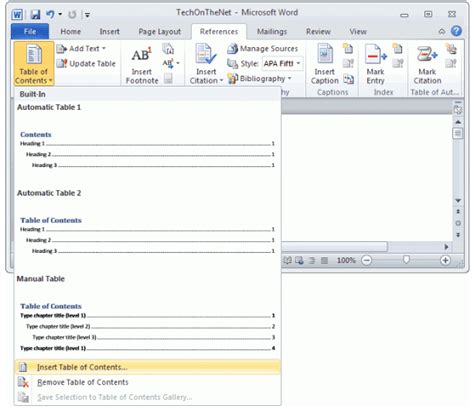Image resolution: width=474 pixels, height=409 pixels.
Task: Click Insert Table of Authorities icon
Action: [451, 49]
